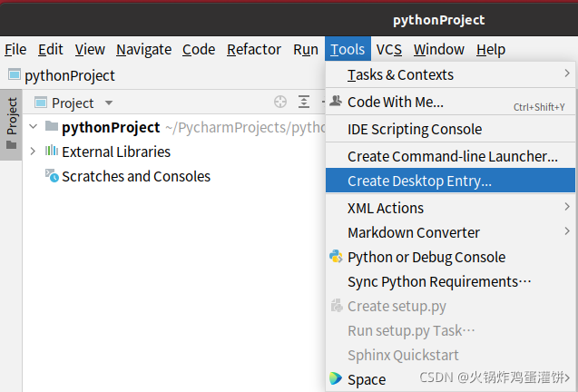Screen dimensions: 578x392
Task: Select Create Command-line Launcher…
Action: [x=450, y=156]
